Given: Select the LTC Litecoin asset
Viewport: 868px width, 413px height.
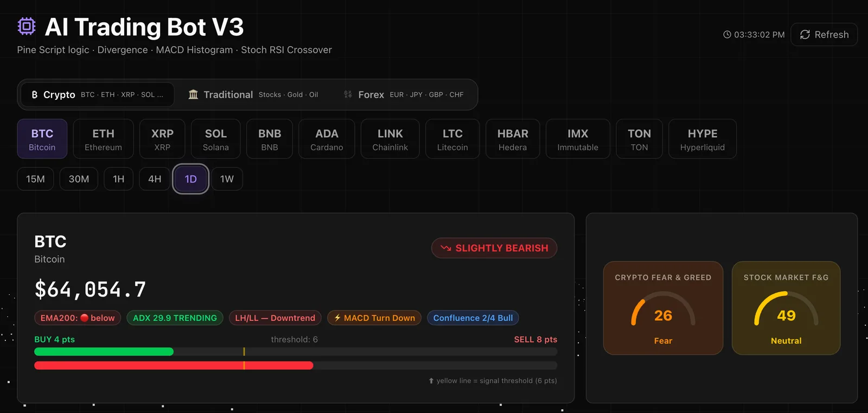Looking at the screenshot, I should tap(452, 139).
